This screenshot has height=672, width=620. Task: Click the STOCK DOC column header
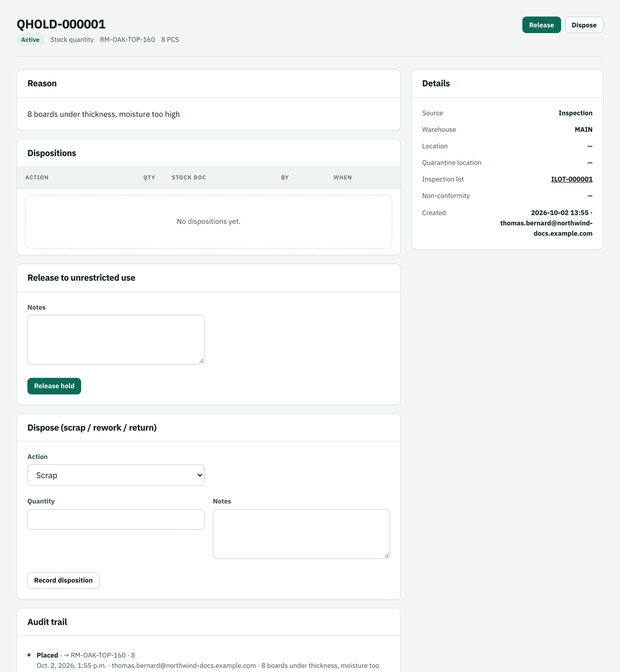[189, 177]
